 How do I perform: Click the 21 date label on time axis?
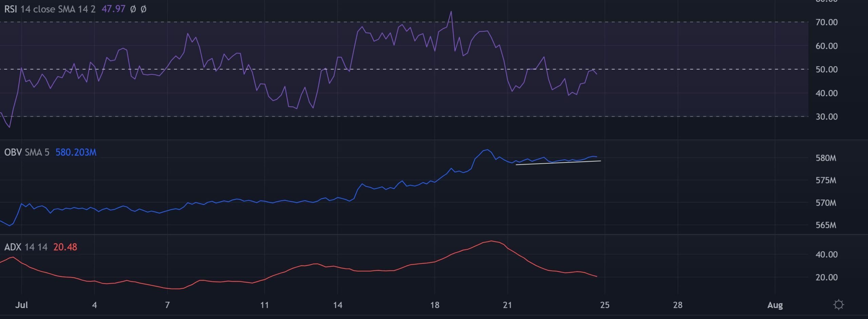507,305
